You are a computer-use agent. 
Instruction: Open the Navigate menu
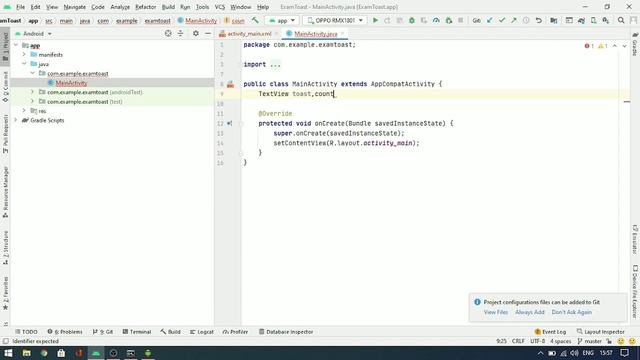point(75,7)
